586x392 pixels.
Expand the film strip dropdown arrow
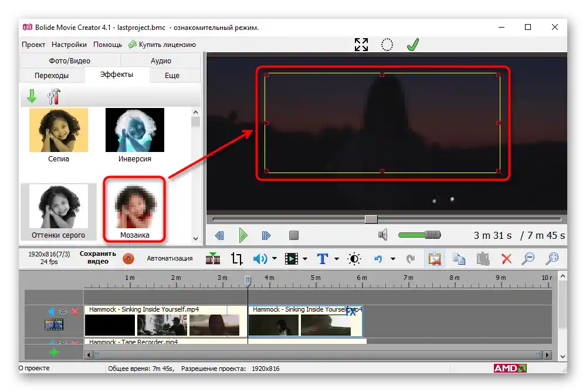pyautogui.click(x=305, y=258)
